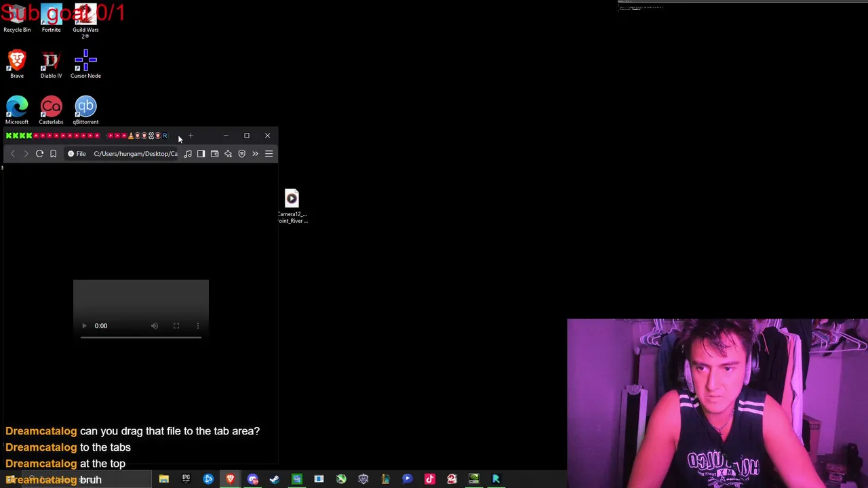This screenshot has width=868, height=488.
Task: Open the video player more-options dots
Action: point(197,326)
